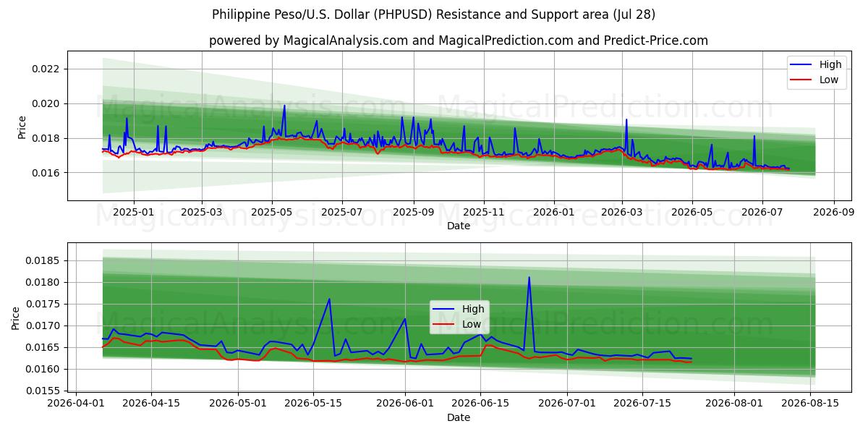The height and width of the screenshot is (434, 868).
Task: Click the 2026-06-15 tick on bottom x-axis
Action: coord(480,404)
